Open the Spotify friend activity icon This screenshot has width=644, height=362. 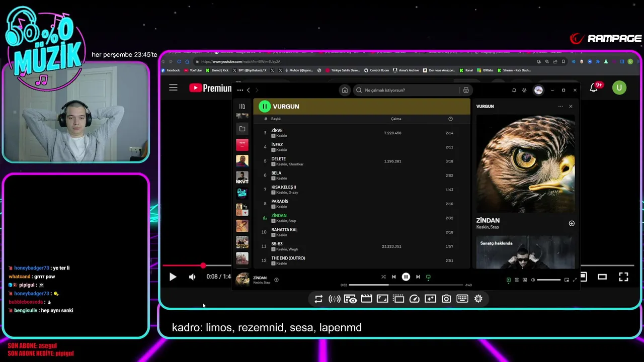point(524,90)
